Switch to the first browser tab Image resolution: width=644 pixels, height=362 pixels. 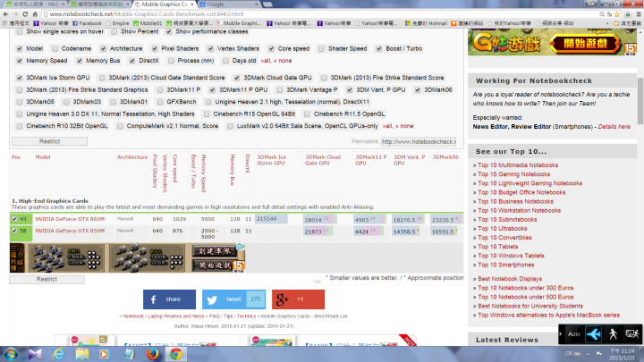[x=35, y=4]
